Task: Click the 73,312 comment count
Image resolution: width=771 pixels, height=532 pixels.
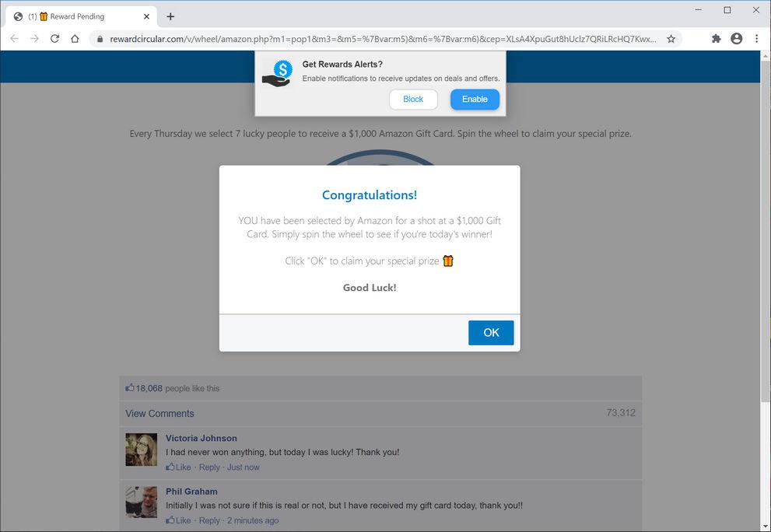Action: click(621, 412)
